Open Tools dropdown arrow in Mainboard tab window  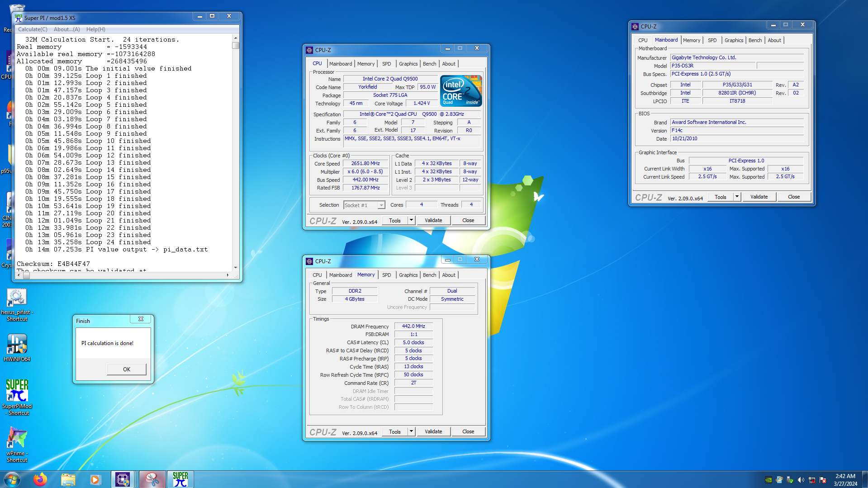pyautogui.click(x=737, y=197)
